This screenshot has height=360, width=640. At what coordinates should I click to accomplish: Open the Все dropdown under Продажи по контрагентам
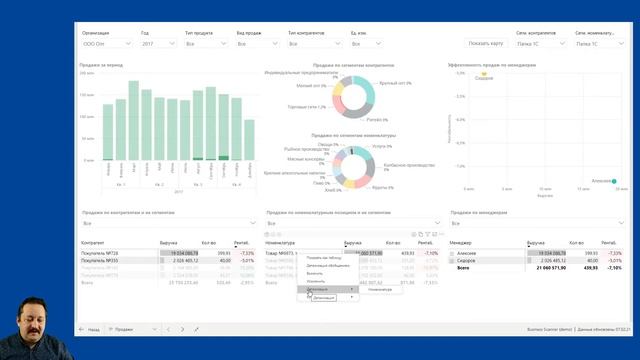[169, 223]
